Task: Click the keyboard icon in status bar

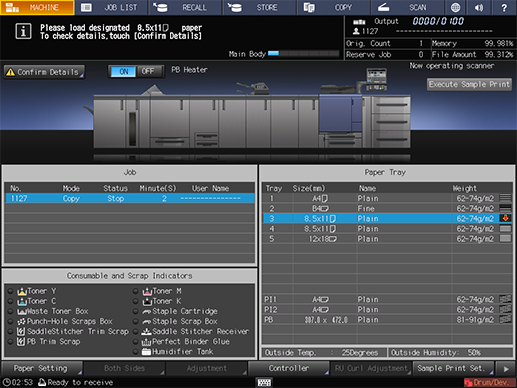Action: pos(264,382)
